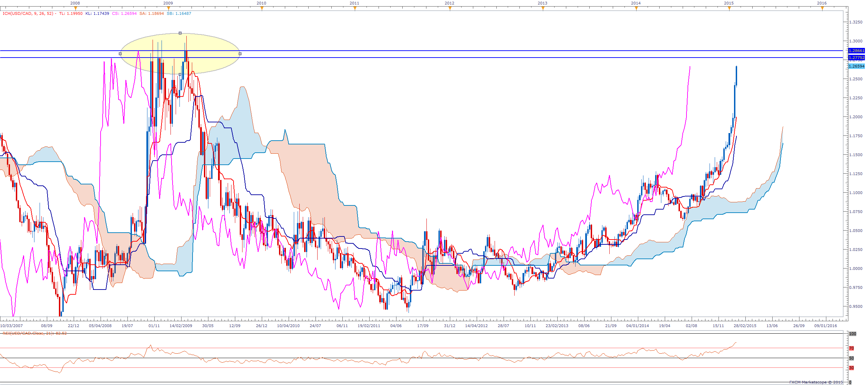Viewport: 868px width, 385px height.
Task: Click the 31/12 date label
Action: (x=449, y=326)
